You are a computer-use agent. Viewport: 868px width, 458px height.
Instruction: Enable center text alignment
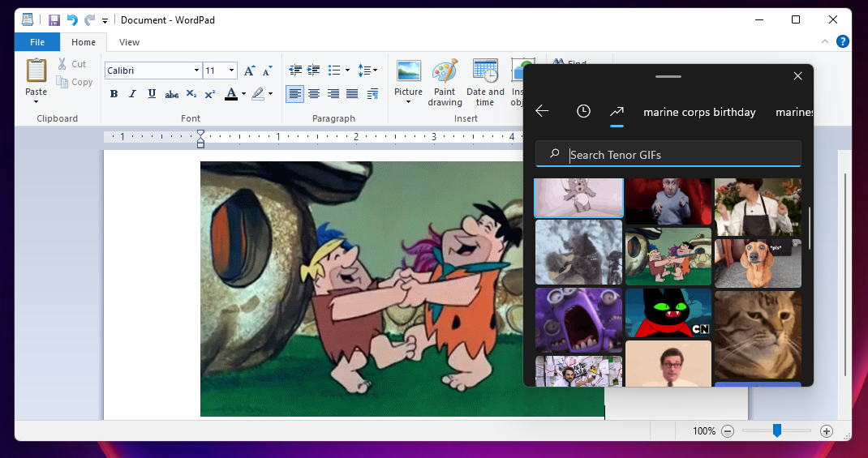pos(314,94)
